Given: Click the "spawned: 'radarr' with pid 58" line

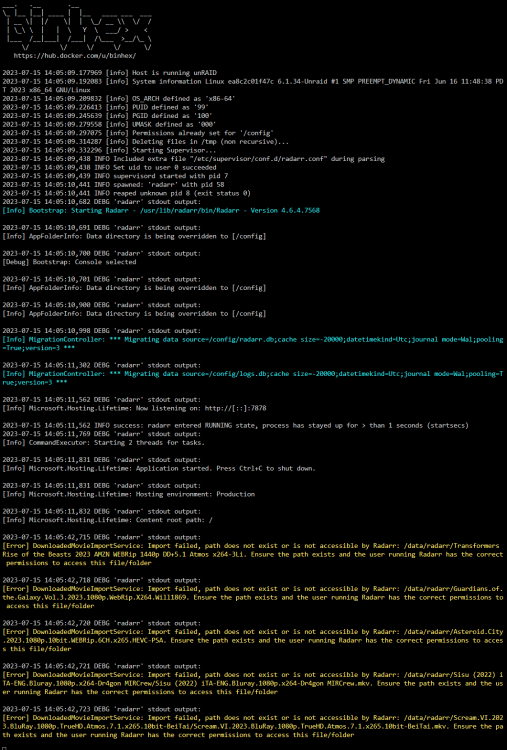Looking at the screenshot, I should (113, 185).
